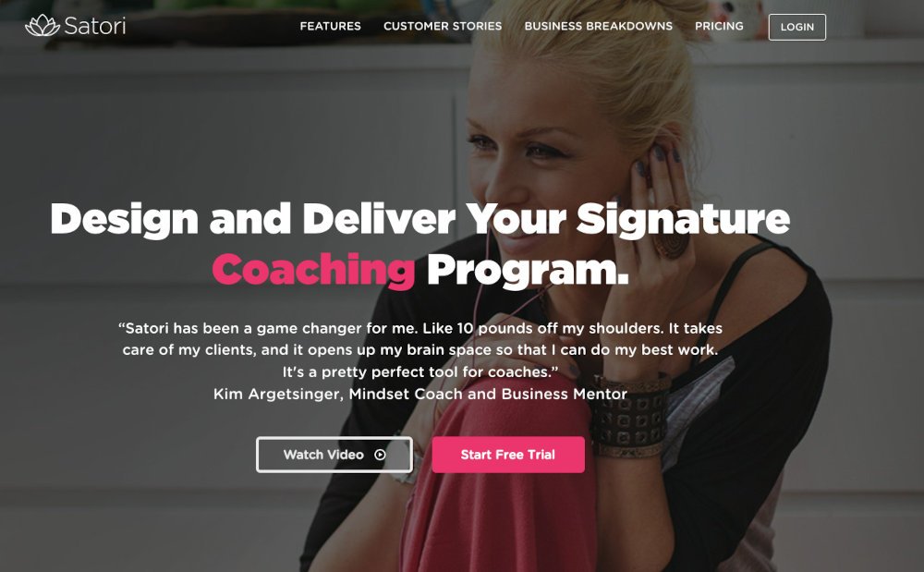This screenshot has width=924, height=572.
Task: Click the play circle icon in Watch Video
Action: [380, 455]
